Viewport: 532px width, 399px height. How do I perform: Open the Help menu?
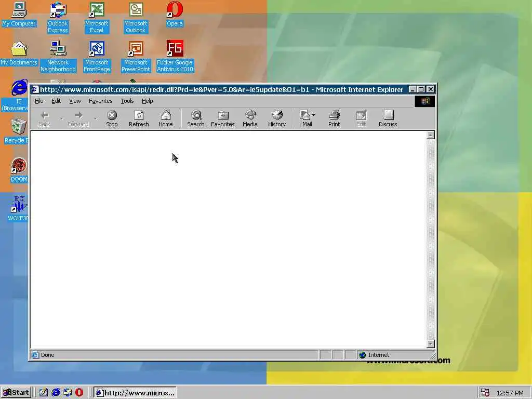(x=147, y=101)
